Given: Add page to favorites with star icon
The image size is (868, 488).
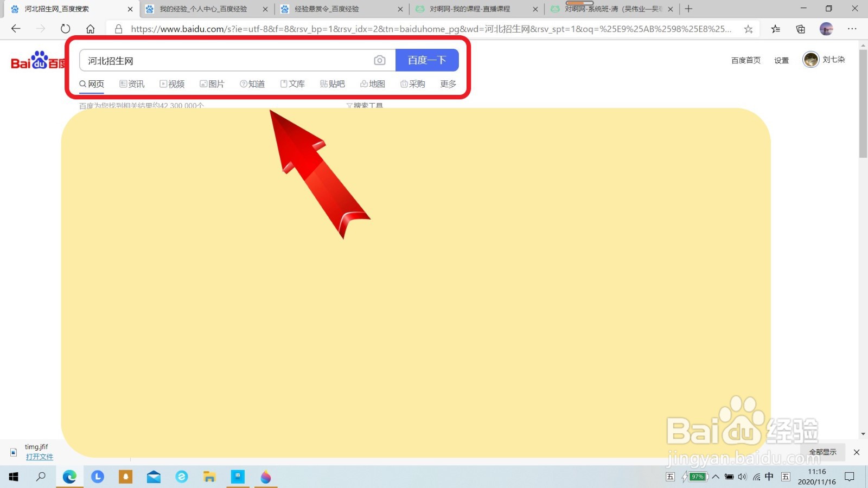Looking at the screenshot, I should (x=749, y=29).
